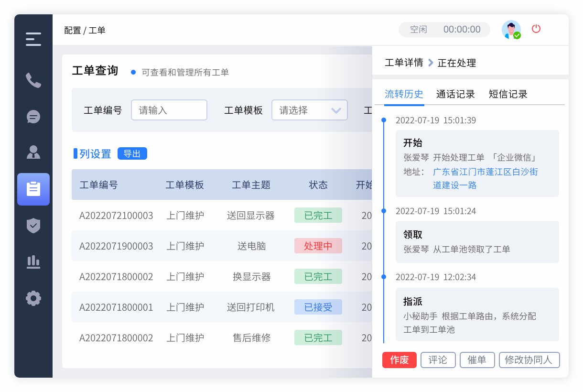Click the blue 导出 button
Viewport: 583px width, 392px height.
(132, 153)
